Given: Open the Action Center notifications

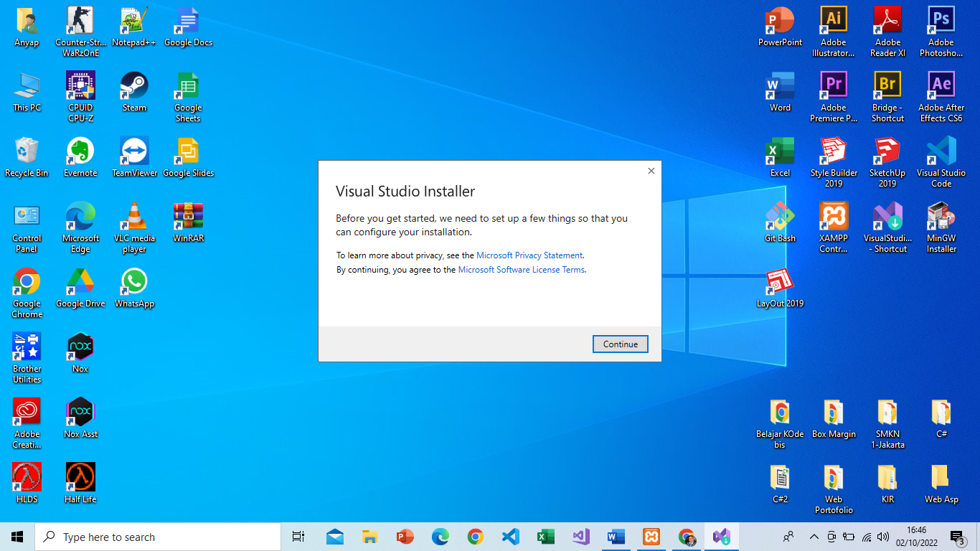Looking at the screenshot, I should (957, 537).
